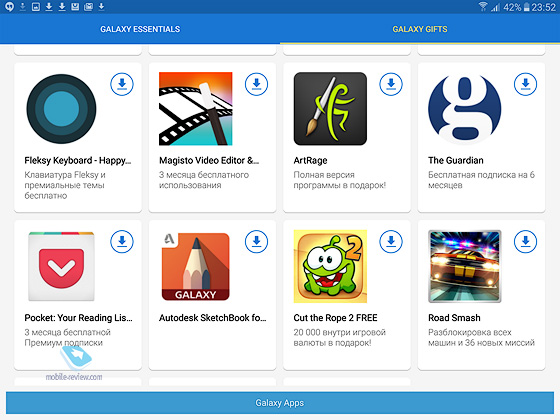The height and width of the screenshot is (420, 560).
Task: Open the Magisto film strip app icon
Action: (196, 109)
